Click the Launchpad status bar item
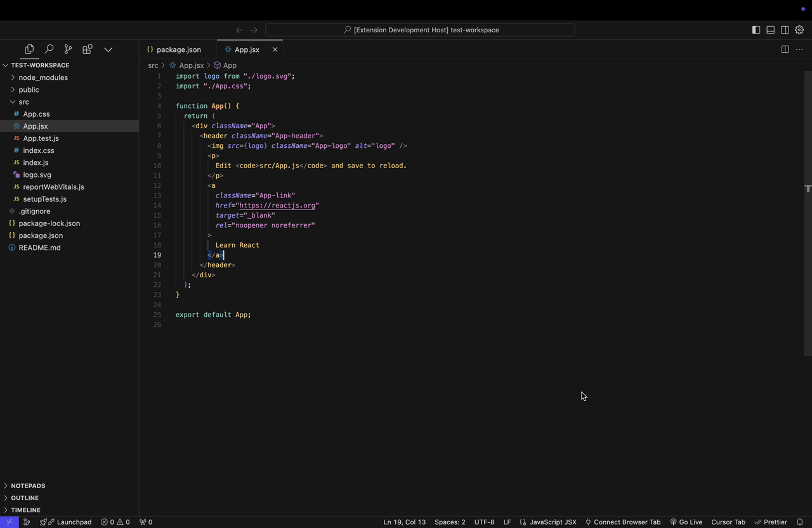 pos(66,522)
